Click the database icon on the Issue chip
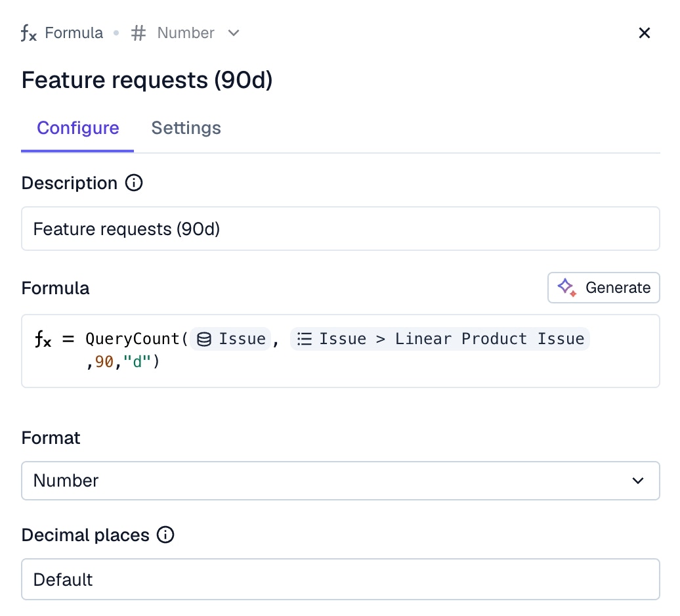The height and width of the screenshot is (616, 680). pos(204,339)
